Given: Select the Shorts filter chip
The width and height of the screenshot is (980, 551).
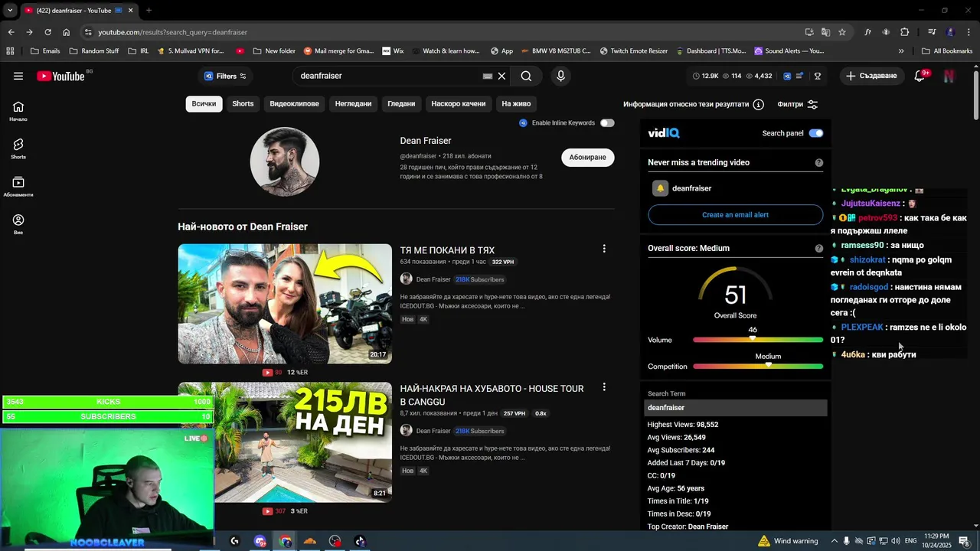Looking at the screenshot, I should click(243, 104).
